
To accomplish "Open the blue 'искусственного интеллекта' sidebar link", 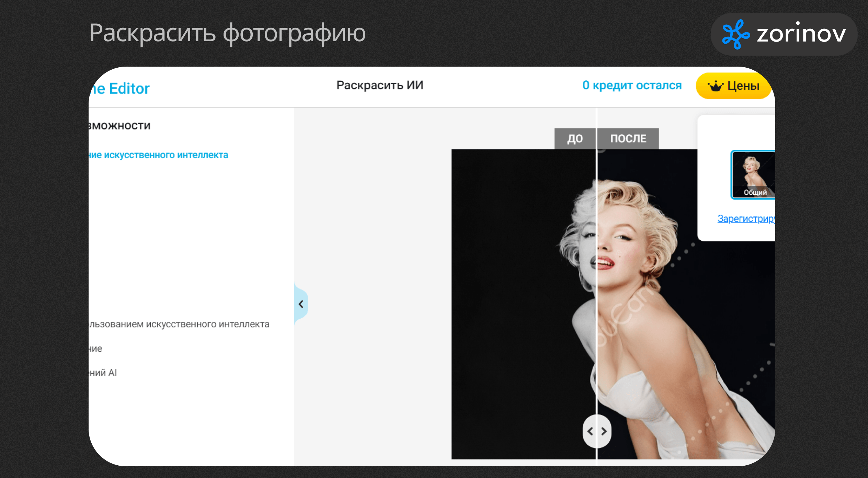I will 159,155.
